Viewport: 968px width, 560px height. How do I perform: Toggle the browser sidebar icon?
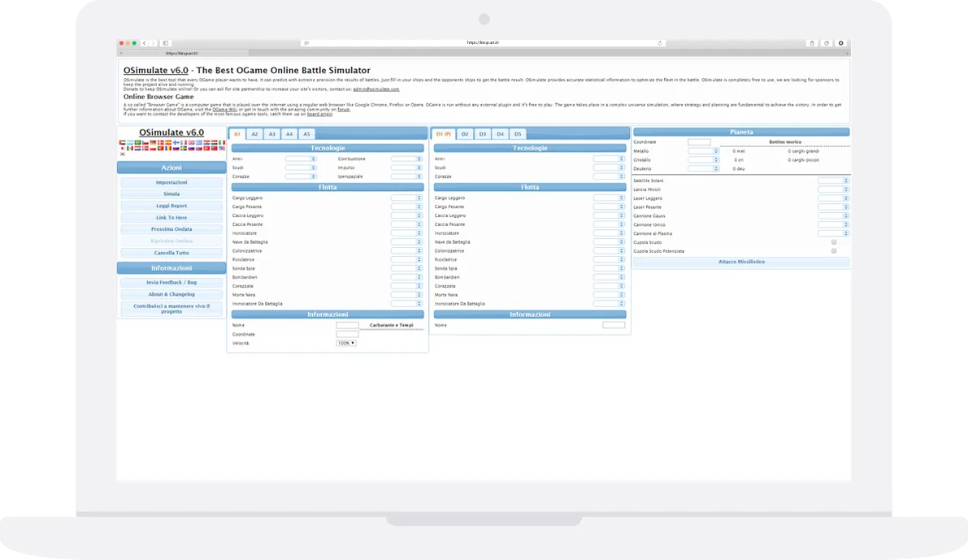point(166,43)
